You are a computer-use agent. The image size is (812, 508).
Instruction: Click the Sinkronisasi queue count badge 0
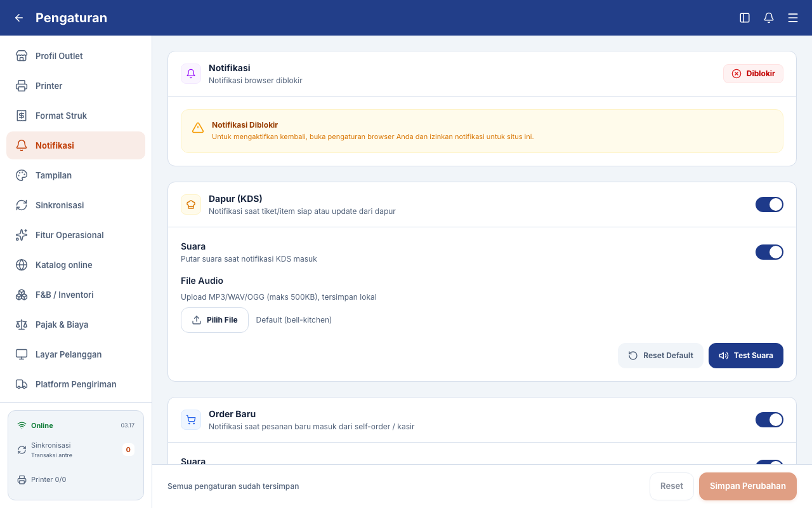[128, 450]
